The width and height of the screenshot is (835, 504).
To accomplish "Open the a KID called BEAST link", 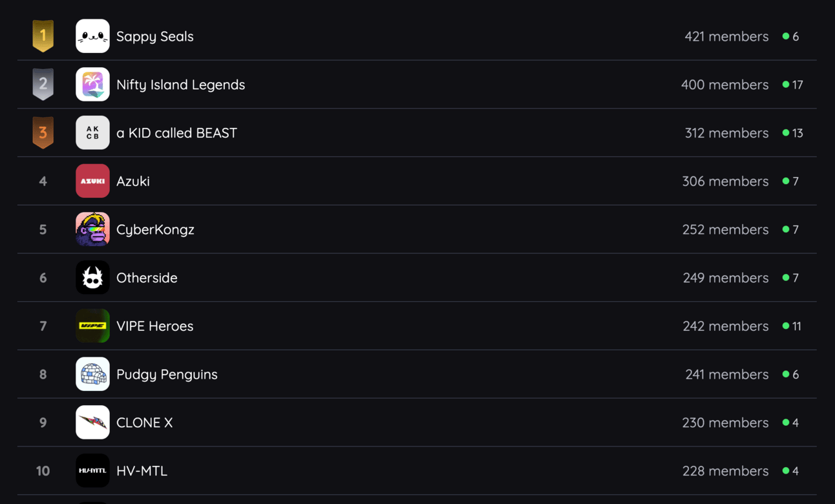I will (176, 133).
